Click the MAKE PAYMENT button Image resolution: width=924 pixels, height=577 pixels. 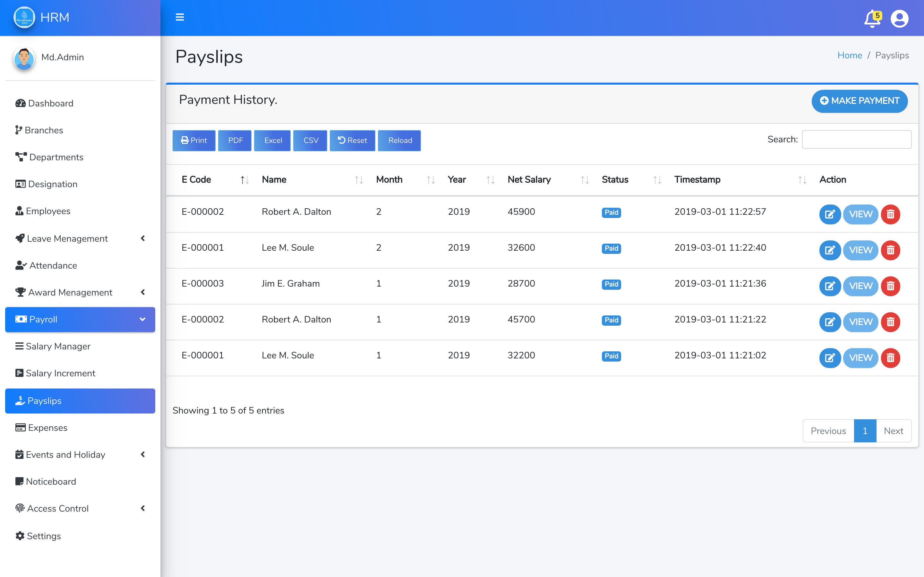pos(859,101)
